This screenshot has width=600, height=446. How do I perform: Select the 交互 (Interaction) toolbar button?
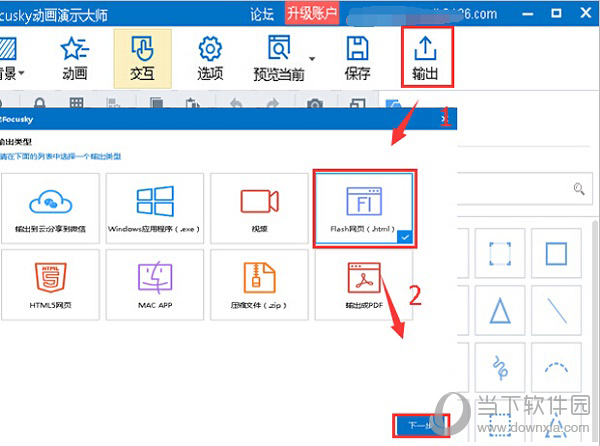[142, 57]
